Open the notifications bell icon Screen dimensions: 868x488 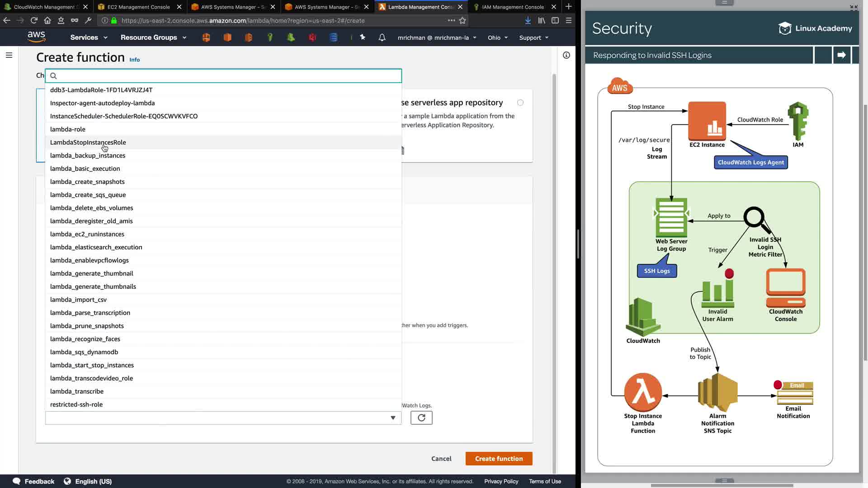coord(382,38)
